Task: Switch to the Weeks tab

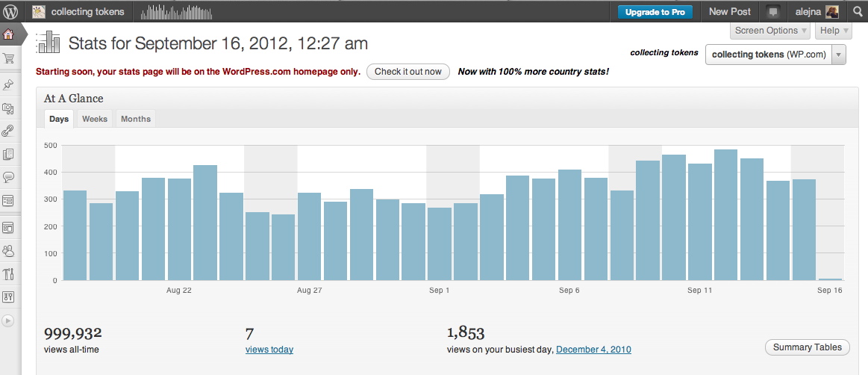Action: 95,119
